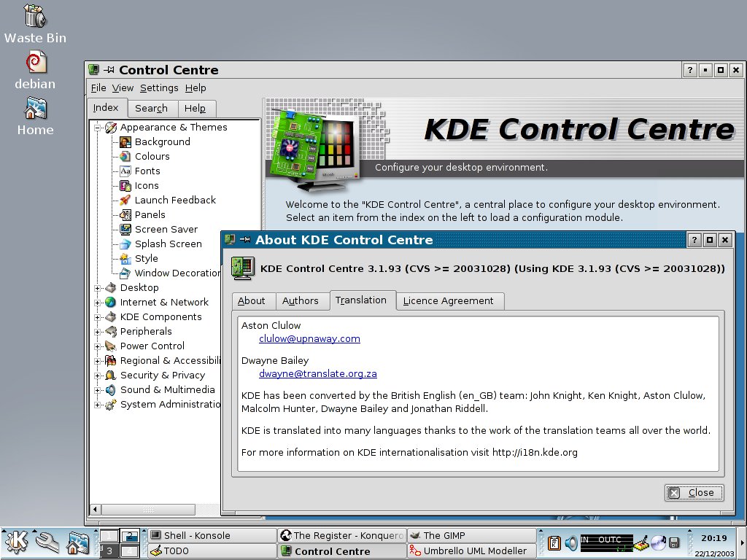
Task: Click the Icons module icon
Action: [x=125, y=186]
